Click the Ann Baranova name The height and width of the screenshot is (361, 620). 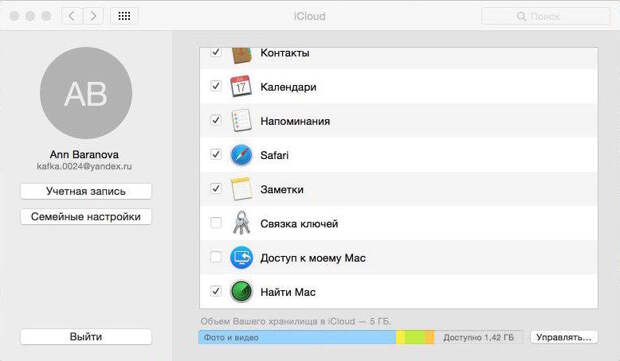click(x=84, y=154)
